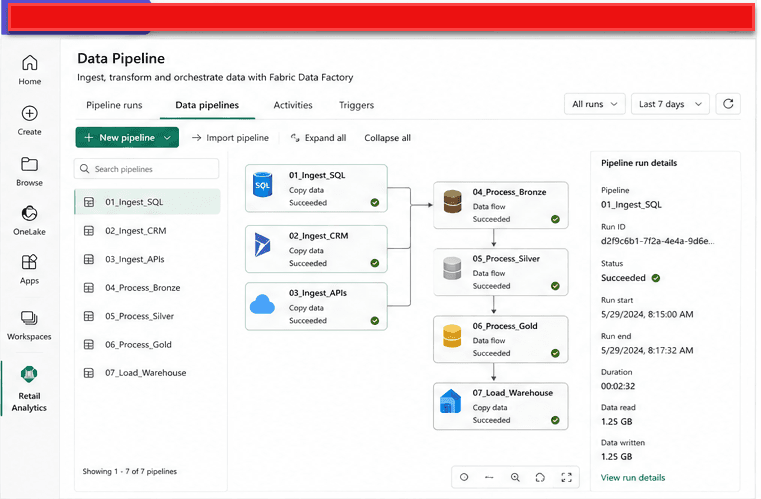Switch to the Triggers tab

click(357, 105)
